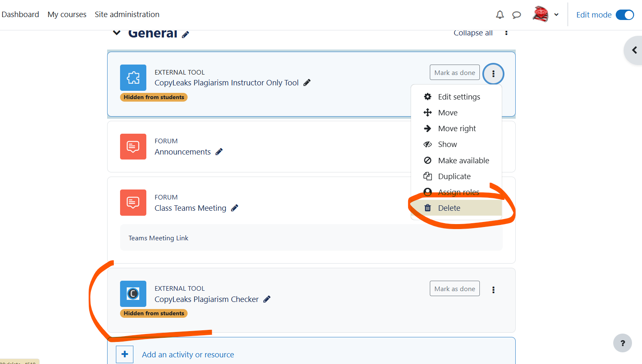Mark CopyLeaks Plagiarism Checker as done
The height and width of the screenshot is (364, 642).
click(x=455, y=289)
